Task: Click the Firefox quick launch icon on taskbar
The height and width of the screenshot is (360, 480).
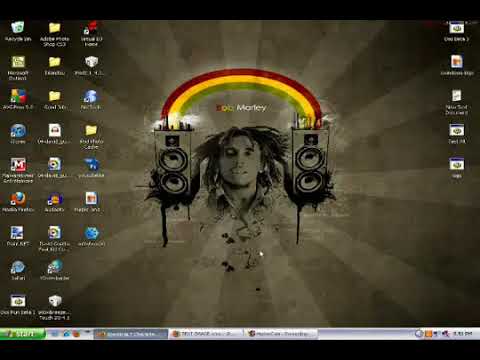Action: 77,334
